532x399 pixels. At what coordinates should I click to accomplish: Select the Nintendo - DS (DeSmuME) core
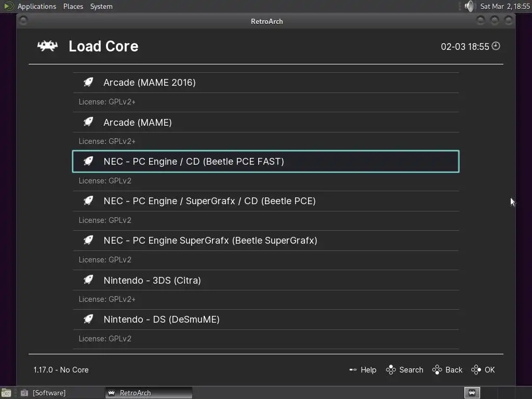click(x=265, y=320)
